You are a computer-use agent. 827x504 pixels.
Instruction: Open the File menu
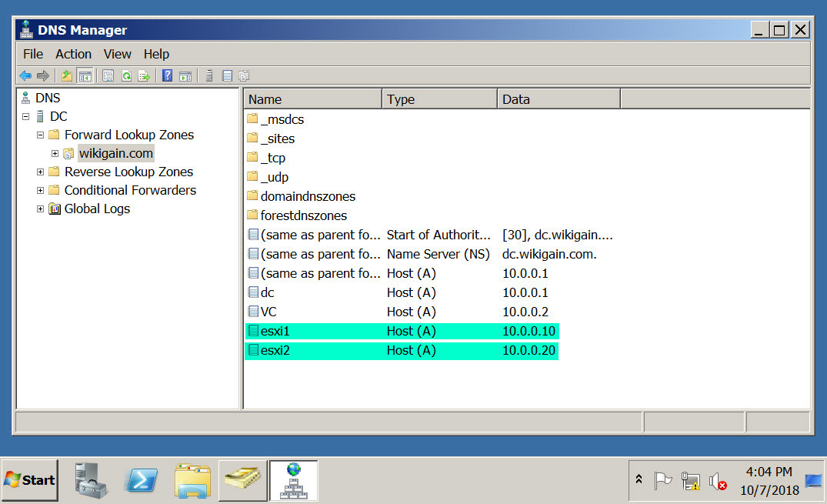(x=33, y=54)
